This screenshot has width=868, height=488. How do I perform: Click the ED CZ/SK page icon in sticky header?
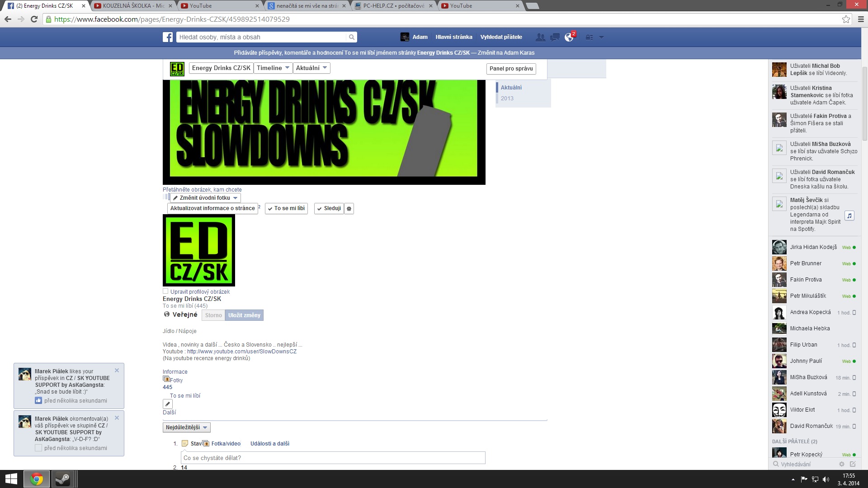point(177,69)
